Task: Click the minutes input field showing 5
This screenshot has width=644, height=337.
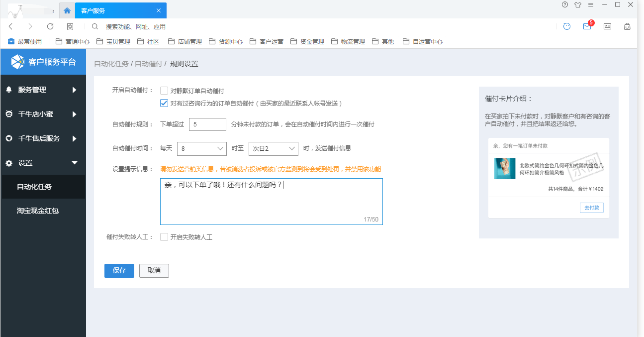Action: pos(207,124)
